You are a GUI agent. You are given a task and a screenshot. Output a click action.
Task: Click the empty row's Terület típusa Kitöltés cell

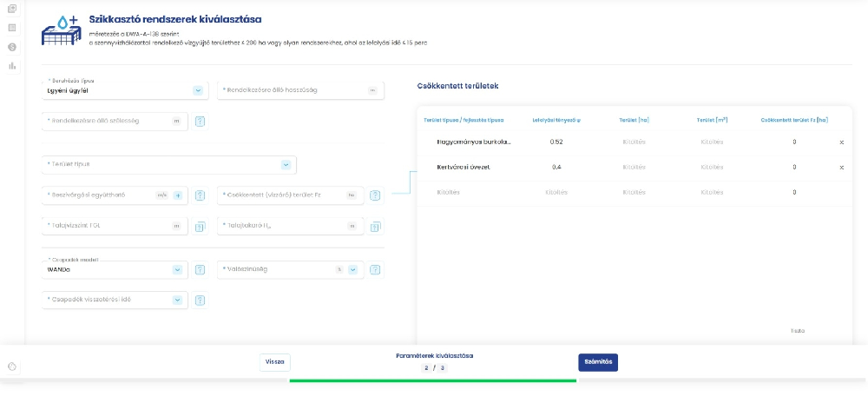click(x=449, y=193)
